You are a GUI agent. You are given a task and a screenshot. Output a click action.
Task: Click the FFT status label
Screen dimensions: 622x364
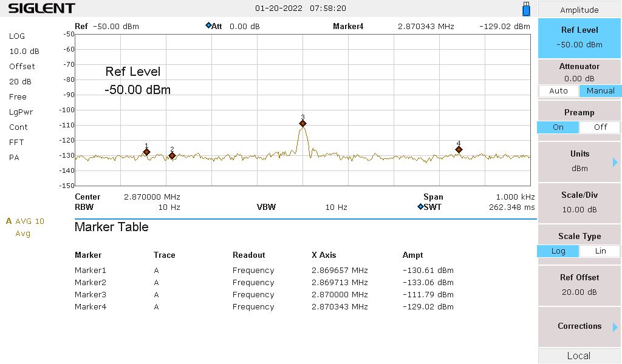point(16,142)
